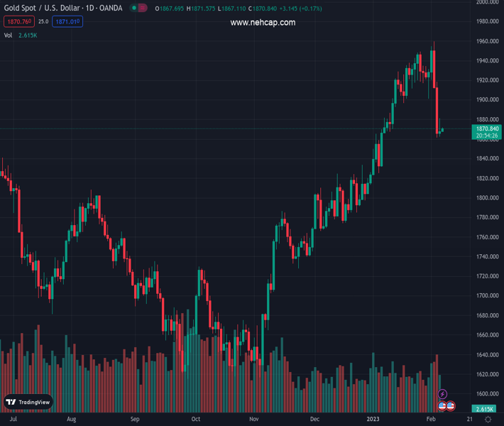Viewport: 504px width, 426px height.
Task: Click the purple lightning bolt event icon
Action: [x=443, y=394]
